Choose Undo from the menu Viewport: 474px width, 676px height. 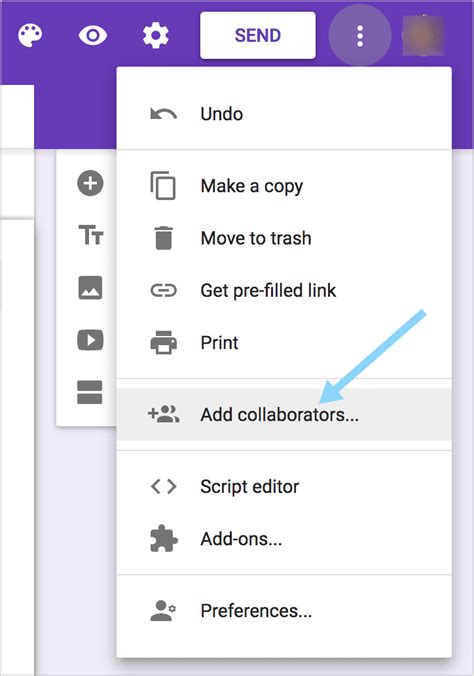click(x=284, y=114)
